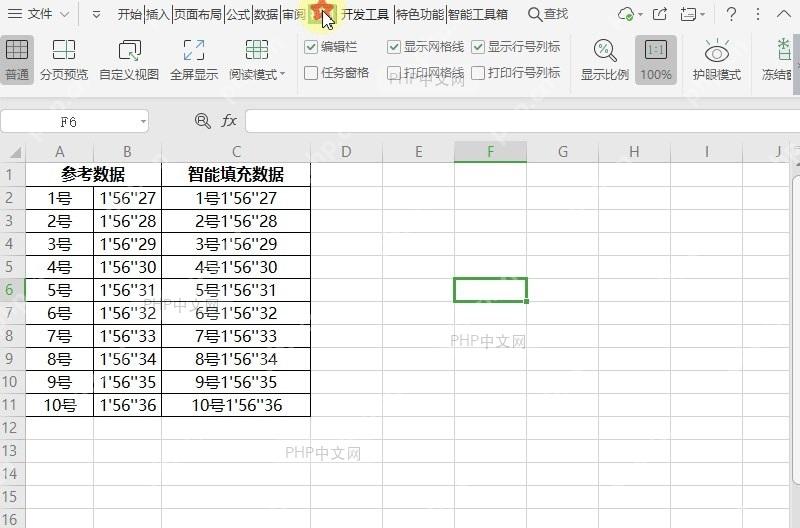Select cell containing 3号1'56''29
The height and width of the screenshot is (528, 800).
[236, 244]
